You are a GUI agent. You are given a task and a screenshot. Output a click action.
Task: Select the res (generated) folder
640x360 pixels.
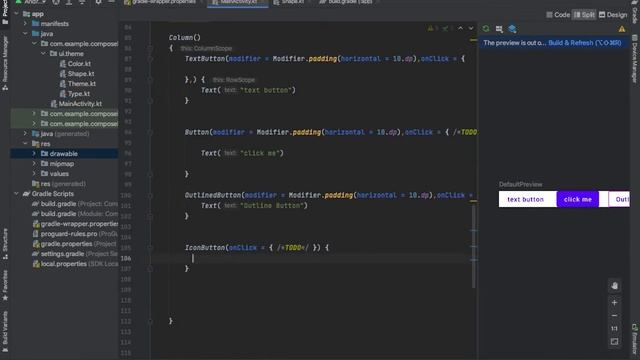tap(59, 184)
